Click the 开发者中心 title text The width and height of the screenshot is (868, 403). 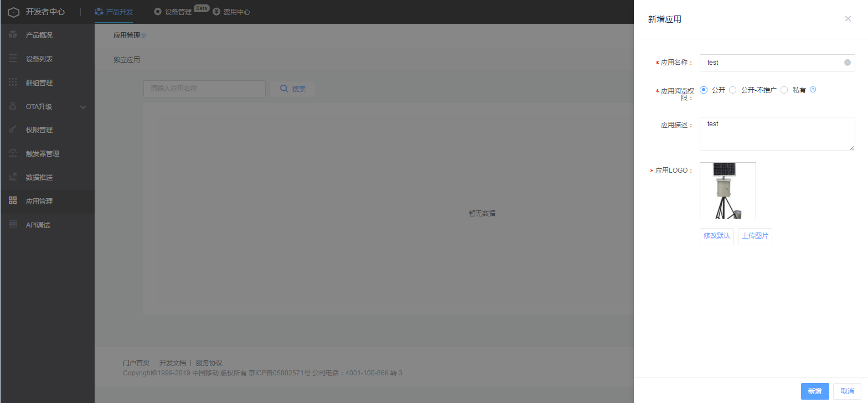point(45,12)
